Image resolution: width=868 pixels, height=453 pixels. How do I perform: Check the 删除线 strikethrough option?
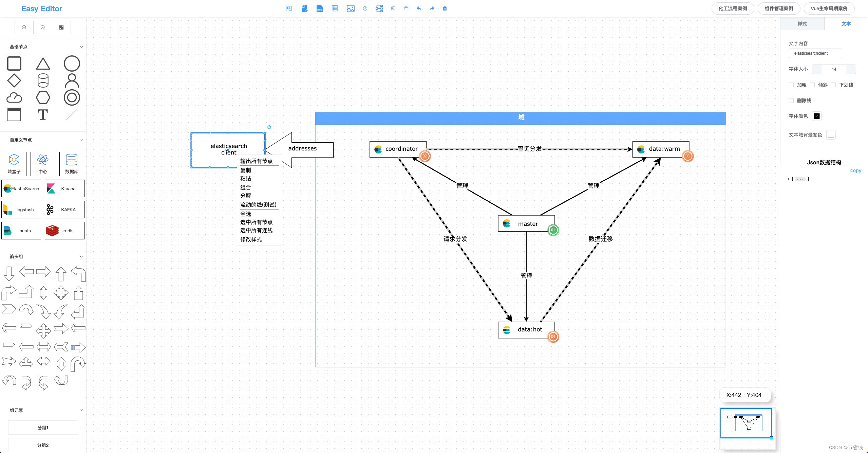pyautogui.click(x=792, y=101)
